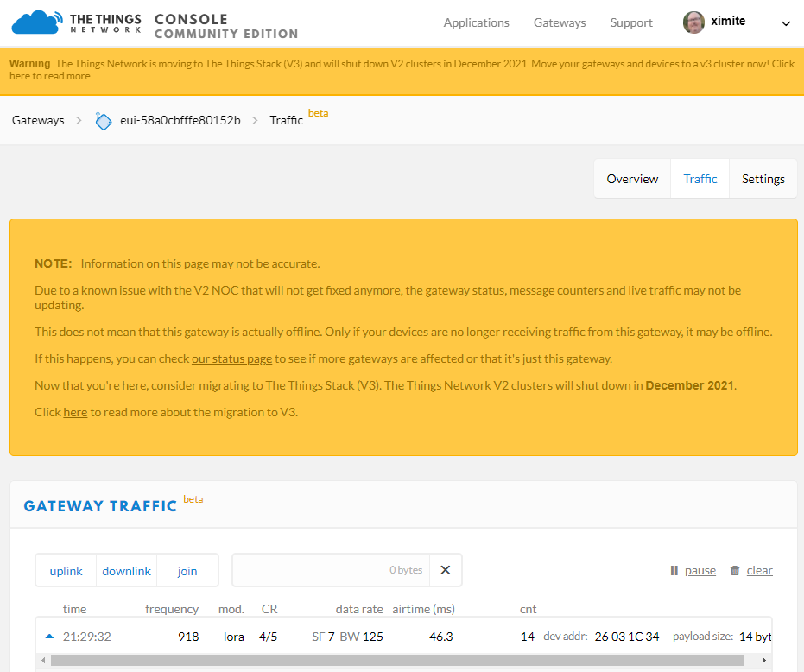This screenshot has width=804, height=672.
Task: Pause the live traffic feed
Action: [700, 570]
